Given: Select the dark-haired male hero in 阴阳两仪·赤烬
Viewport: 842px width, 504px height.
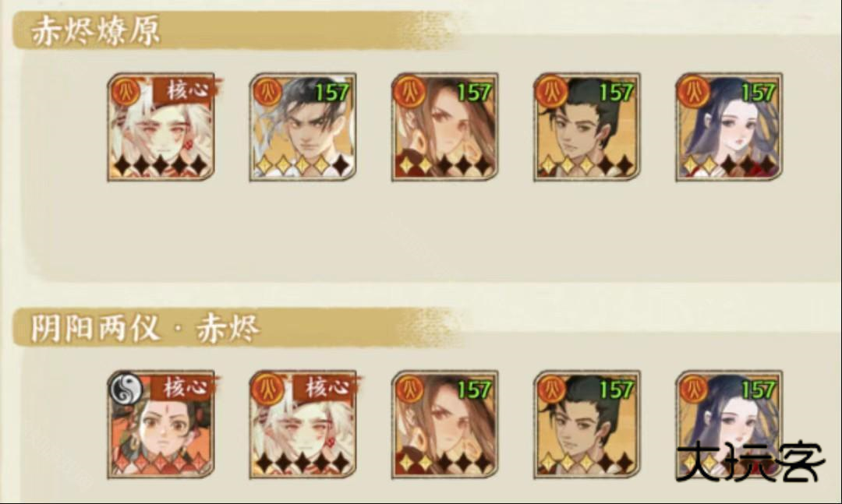Looking at the screenshot, I should (x=587, y=425).
